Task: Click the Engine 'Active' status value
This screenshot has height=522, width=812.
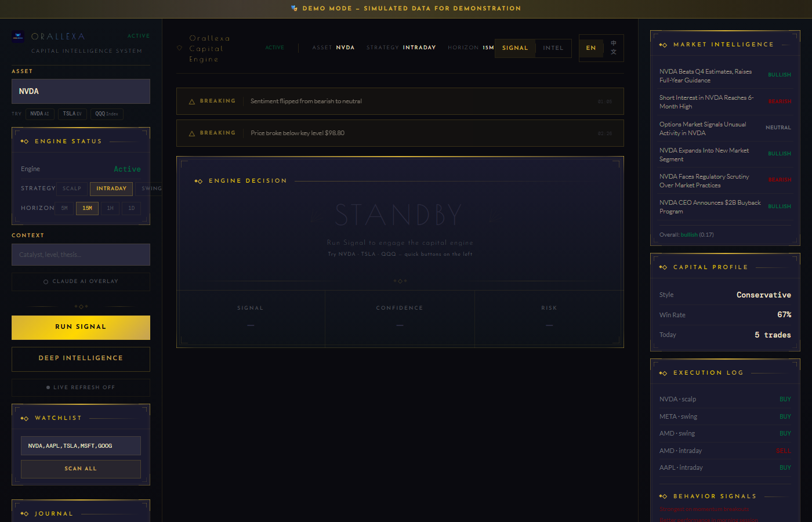Action: tap(127, 169)
